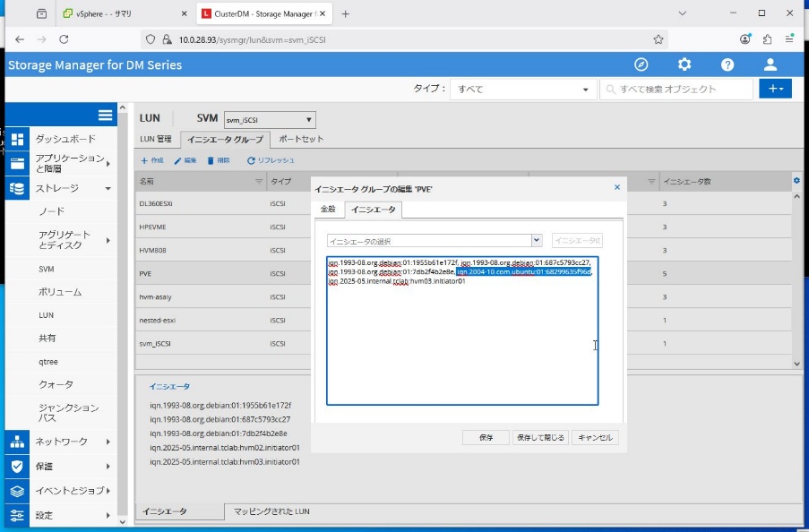The width and height of the screenshot is (809, 532).
Task: Click the dashboard icon in sidebar
Action: (18, 140)
